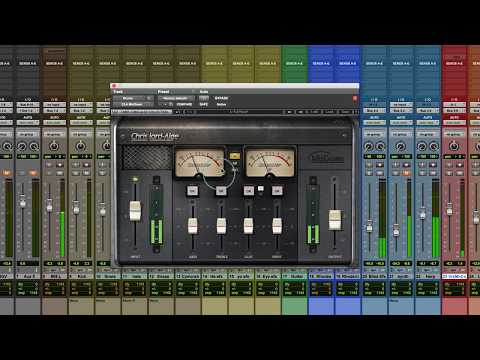Click the Save button in the Waves toolbar

click(346, 112)
